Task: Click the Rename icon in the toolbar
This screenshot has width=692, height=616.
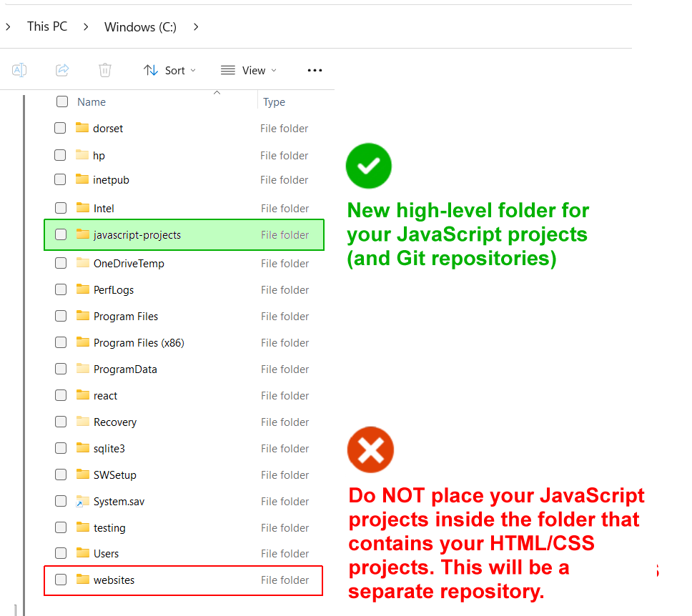Action: pyautogui.click(x=19, y=69)
